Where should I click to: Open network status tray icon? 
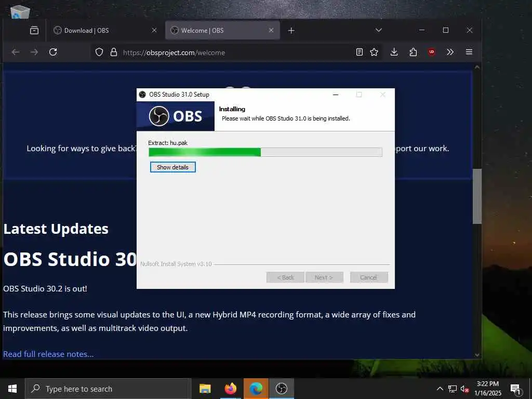click(453, 389)
